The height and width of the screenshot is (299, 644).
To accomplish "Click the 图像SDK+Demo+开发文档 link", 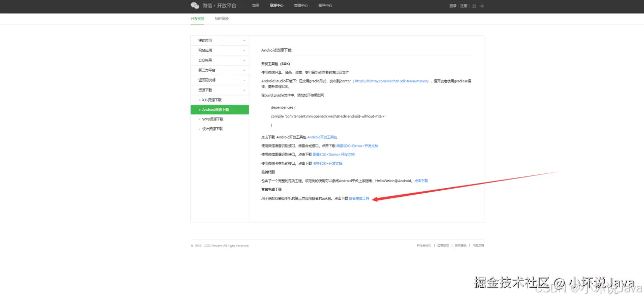I will tap(333, 155).
